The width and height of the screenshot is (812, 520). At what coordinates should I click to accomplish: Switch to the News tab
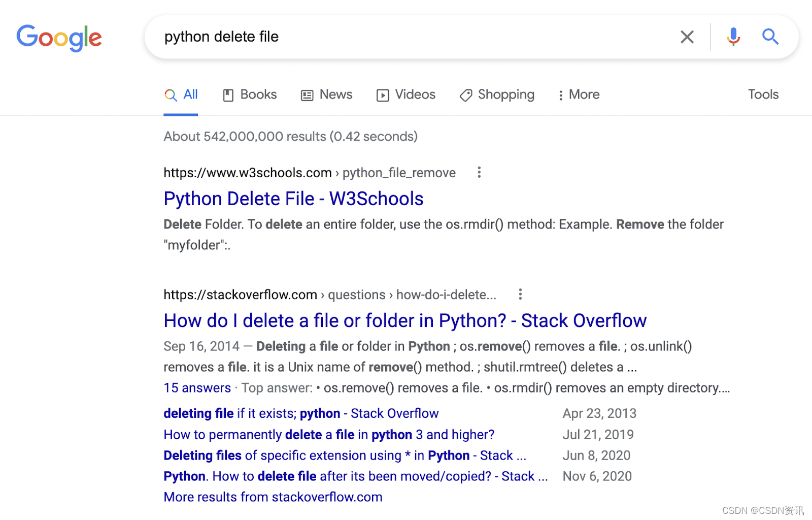point(326,95)
